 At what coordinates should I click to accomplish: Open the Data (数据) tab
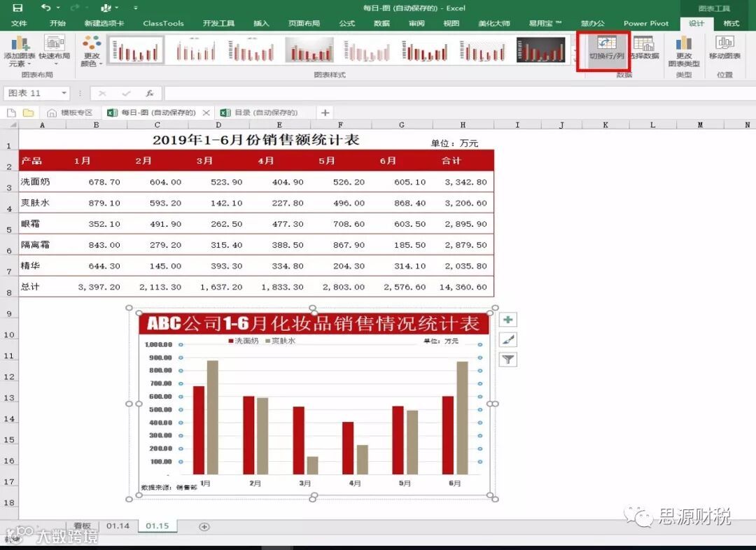pos(381,23)
